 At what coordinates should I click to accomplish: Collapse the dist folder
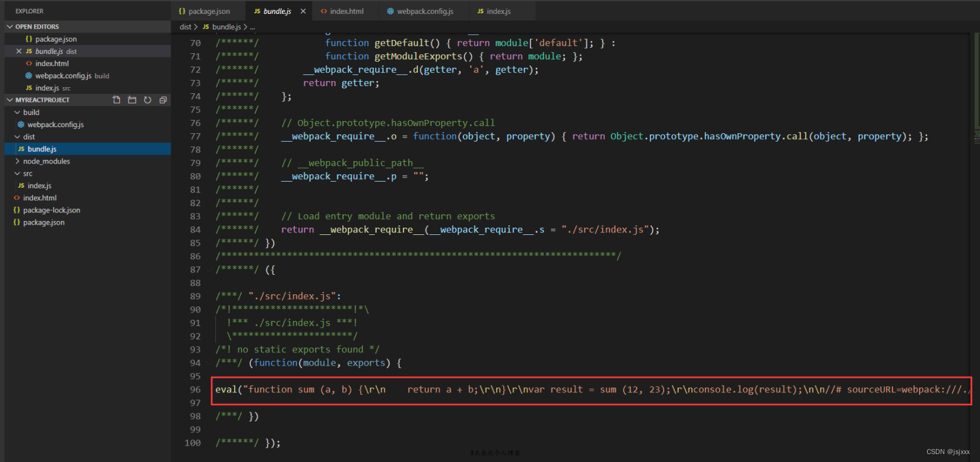(18, 137)
